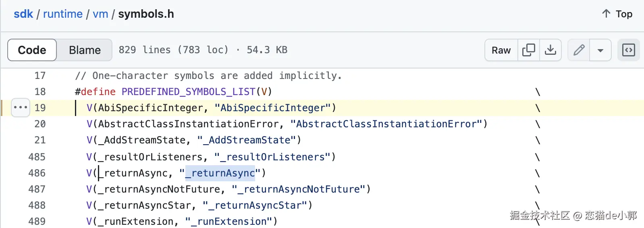Open vm folder in breadcrumb
This screenshot has height=228, width=644.
pos(100,14)
